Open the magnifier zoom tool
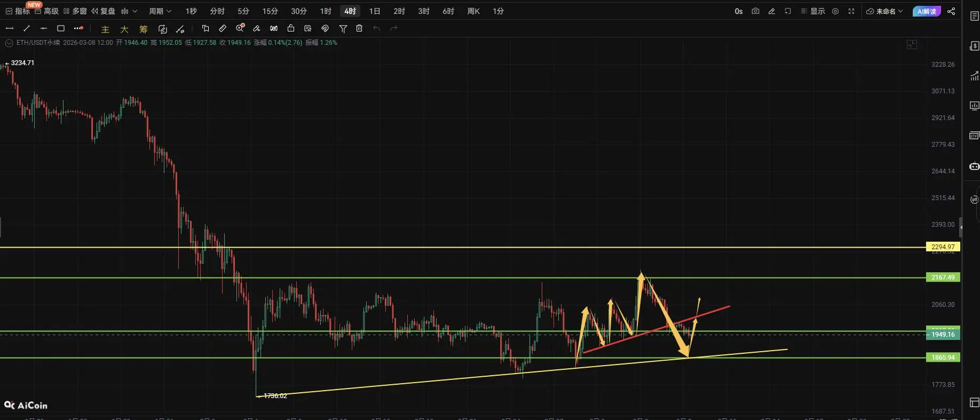Image resolution: width=980 pixels, height=420 pixels. point(240,28)
